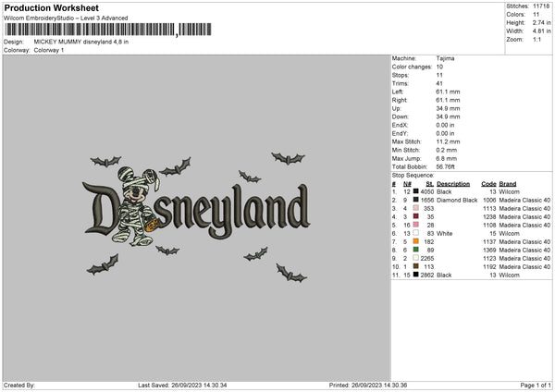555x392 pixels.
Task: Choose the brown swatch with code 1192
Action: click(x=416, y=266)
